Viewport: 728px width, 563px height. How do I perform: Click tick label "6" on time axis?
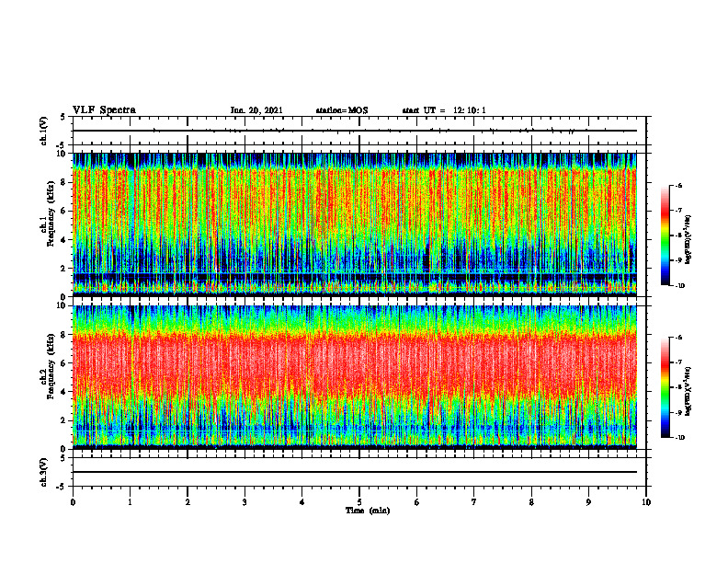coord(417,502)
